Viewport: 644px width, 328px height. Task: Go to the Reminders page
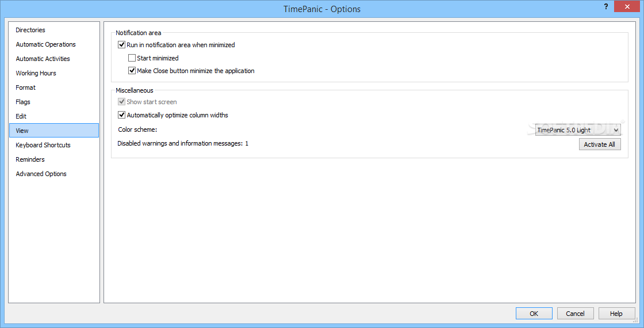pyautogui.click(x=54, y=159)
